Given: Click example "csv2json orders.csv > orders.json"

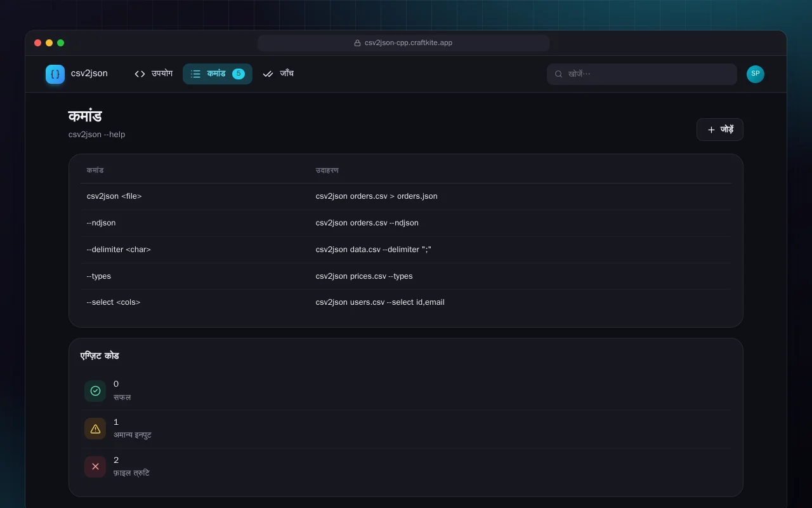Looking at the screenshot, I should pos(377,196).
